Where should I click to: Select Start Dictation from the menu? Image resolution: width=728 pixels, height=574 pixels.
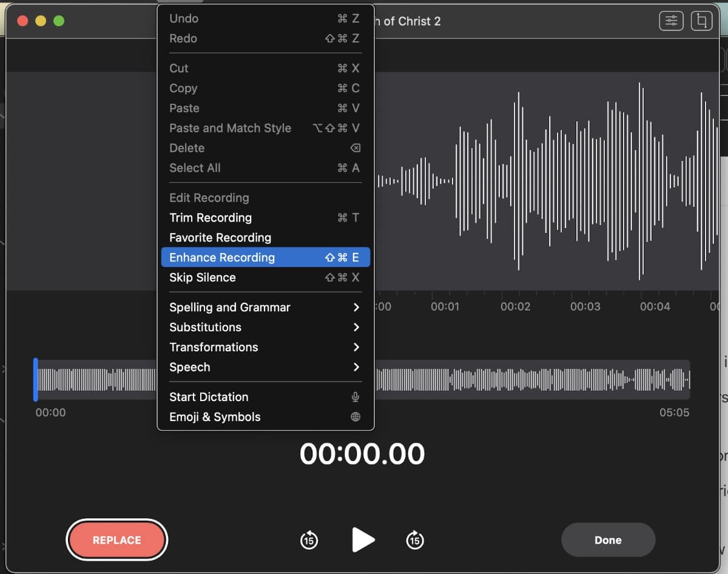[x=209, y=397]
